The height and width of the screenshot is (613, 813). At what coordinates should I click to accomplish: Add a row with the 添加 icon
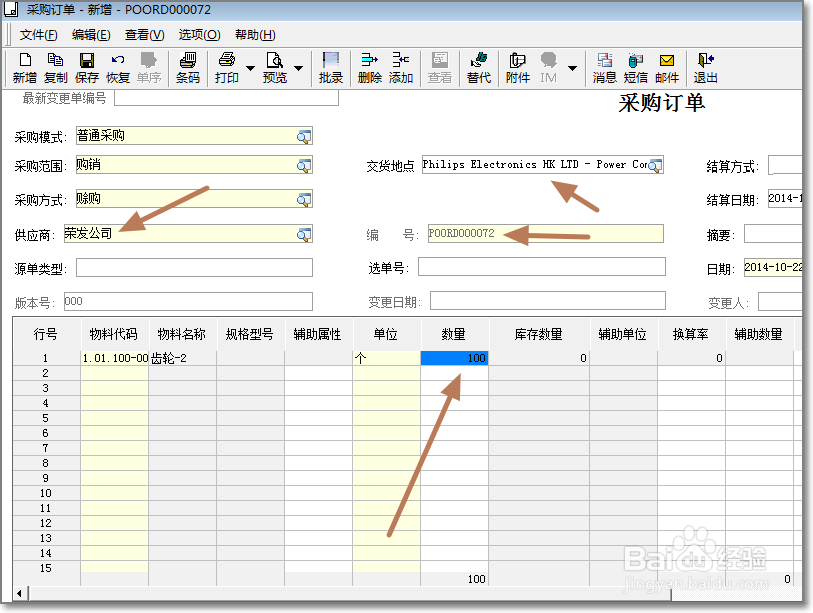coord(399,65)
